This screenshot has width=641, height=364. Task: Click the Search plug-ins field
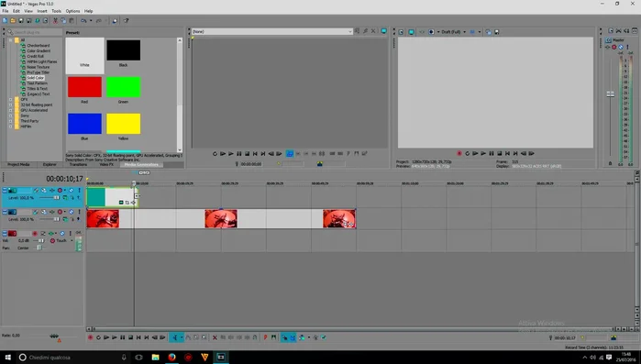coord(35,32)
